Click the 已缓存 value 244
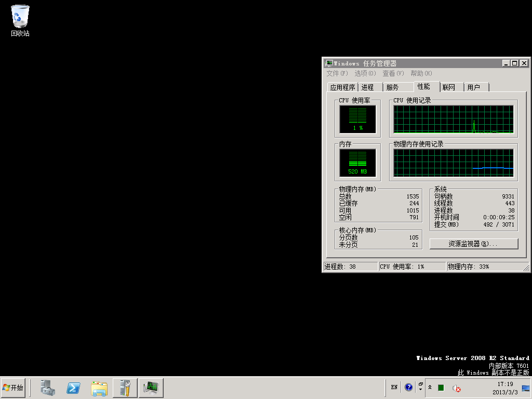532x399 pixels. click(414, 203)
